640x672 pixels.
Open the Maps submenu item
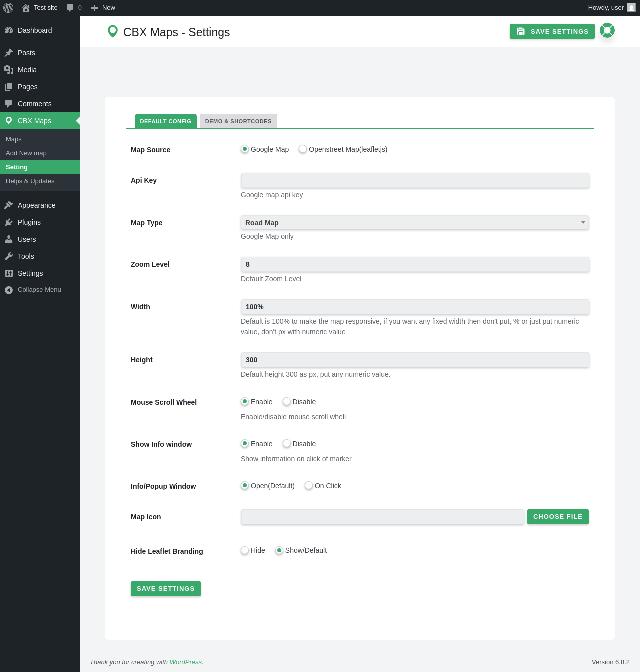click(x=40, y=139)
